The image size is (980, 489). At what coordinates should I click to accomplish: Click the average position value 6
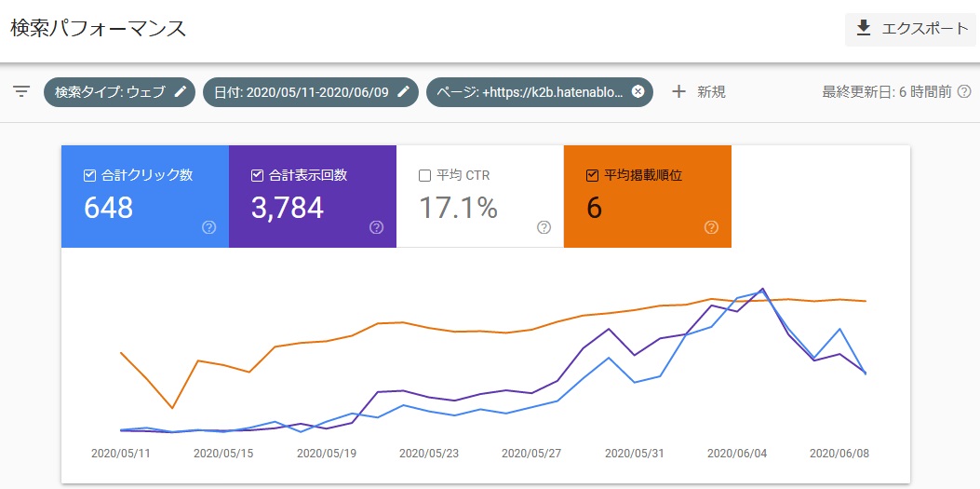click(x=595, y=209)
